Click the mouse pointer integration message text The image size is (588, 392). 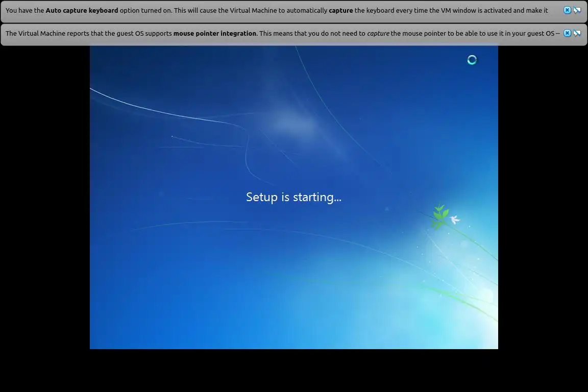tap(283, 33)
